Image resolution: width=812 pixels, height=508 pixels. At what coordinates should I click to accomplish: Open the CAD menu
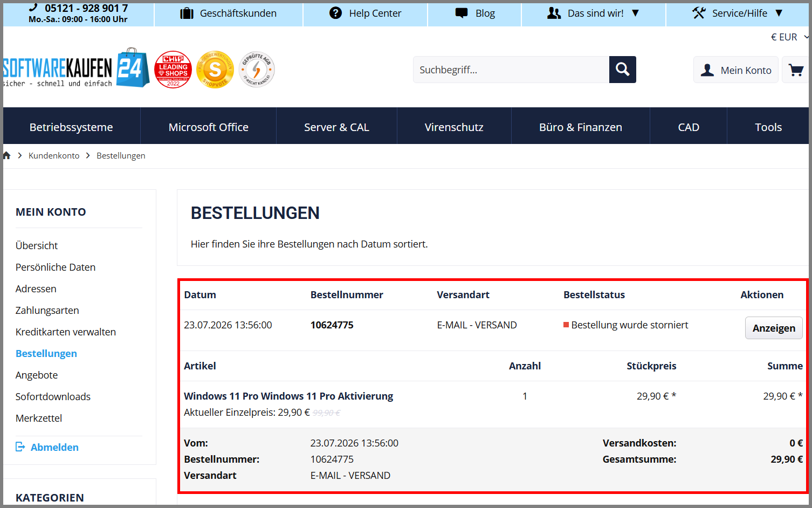coord(689,127)
